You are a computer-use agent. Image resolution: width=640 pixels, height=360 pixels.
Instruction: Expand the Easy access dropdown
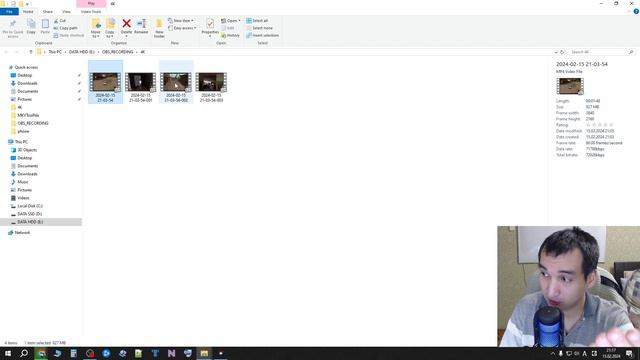pyautogui.click(x=182, y=28)
